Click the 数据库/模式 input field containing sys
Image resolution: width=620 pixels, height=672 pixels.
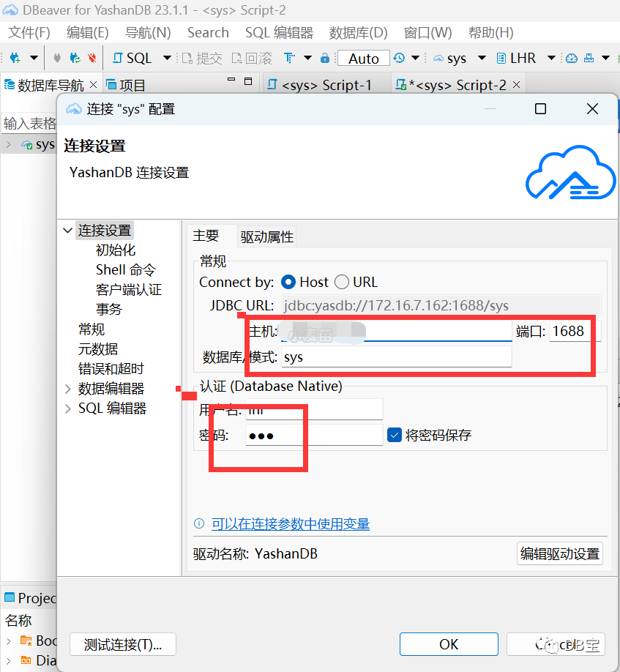(x=396, y=357)
